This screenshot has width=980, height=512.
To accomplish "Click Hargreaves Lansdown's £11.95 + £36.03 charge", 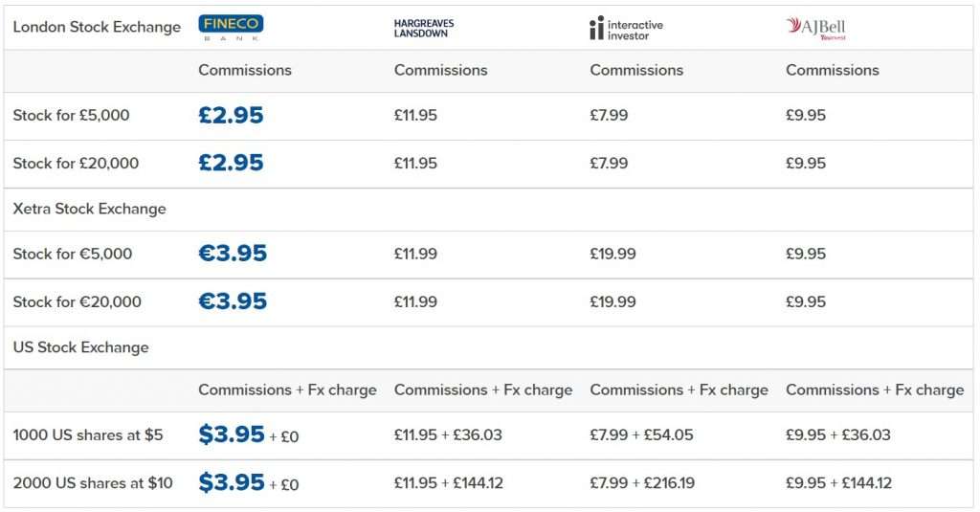I will point(448,434).
